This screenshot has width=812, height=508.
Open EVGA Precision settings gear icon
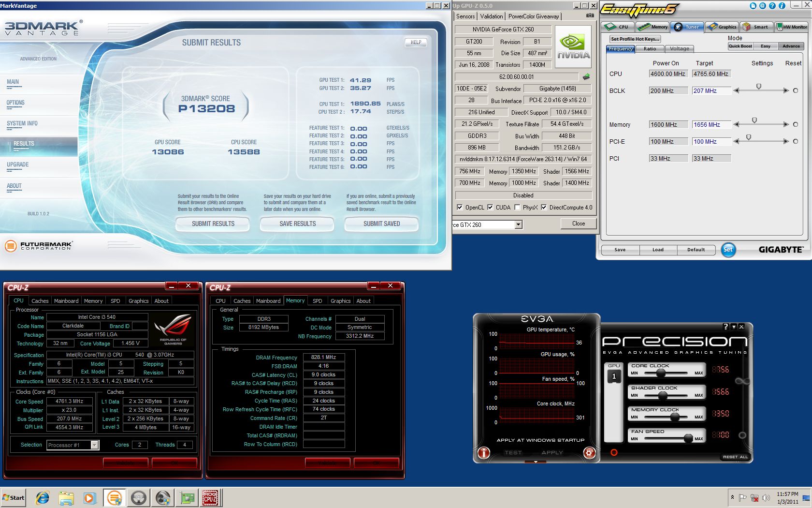(589, 452)
